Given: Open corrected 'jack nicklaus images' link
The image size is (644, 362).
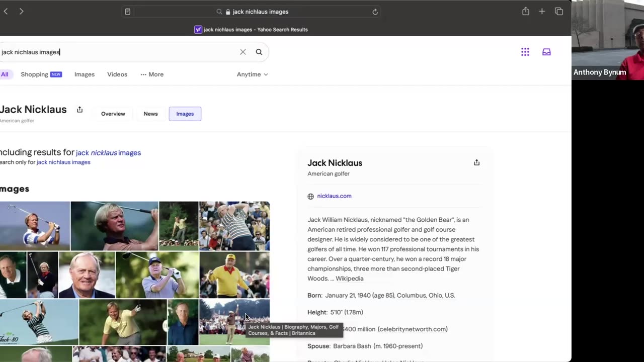Looking at the screenshot, I should (x=108, y=153).
